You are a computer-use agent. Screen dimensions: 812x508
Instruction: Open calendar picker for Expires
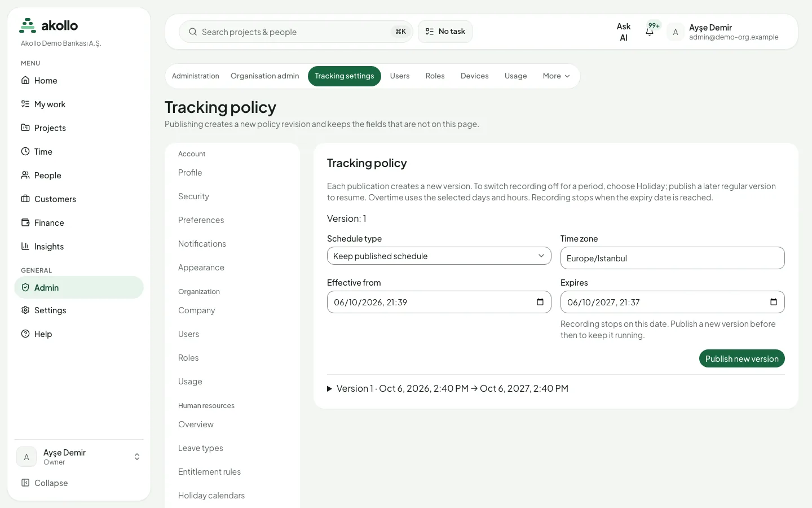[774, 302]
